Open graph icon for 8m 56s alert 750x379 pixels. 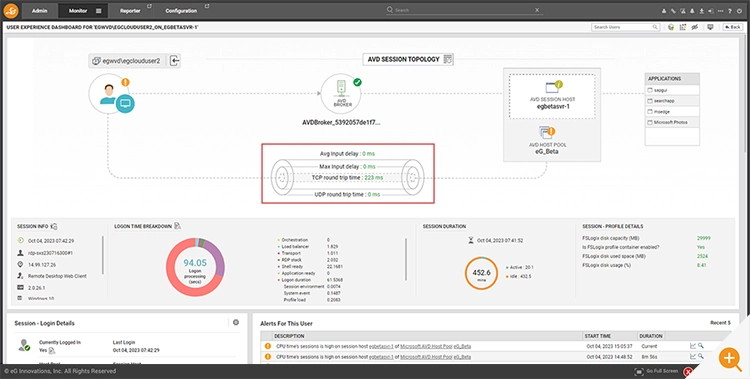click(693, 356)
